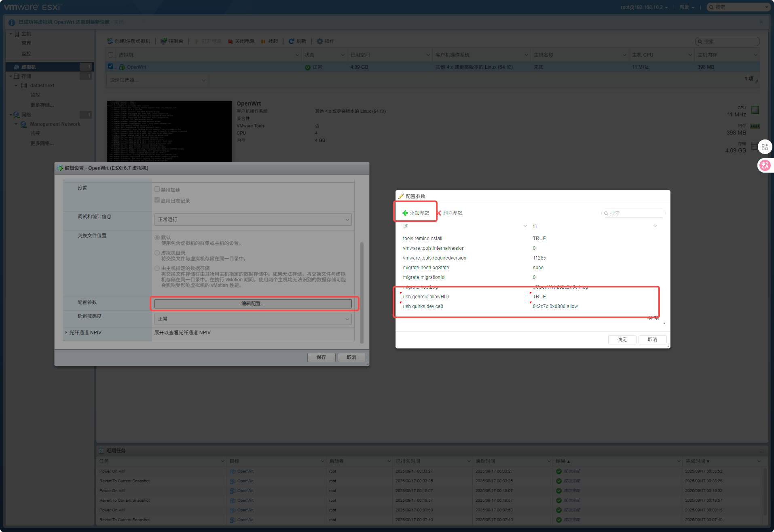This screenshot has height=532, width=774.
Task: Click the Power off red icon
Action: [230, 41]
